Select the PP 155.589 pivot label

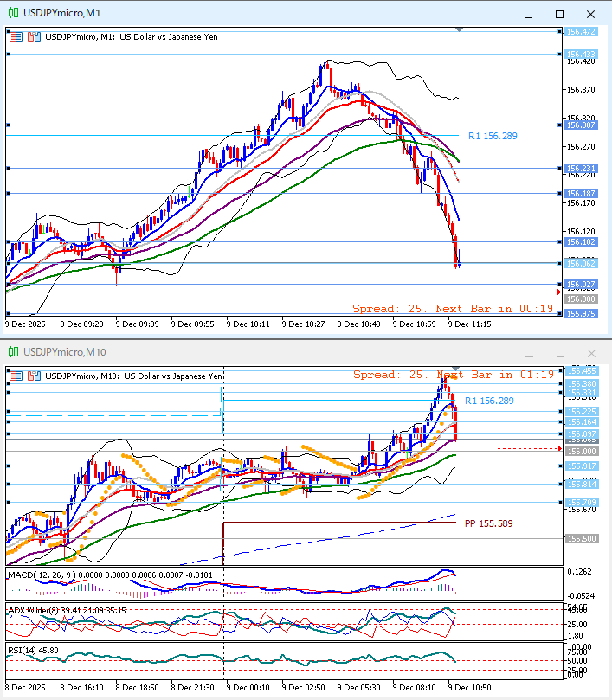point(488,523)
